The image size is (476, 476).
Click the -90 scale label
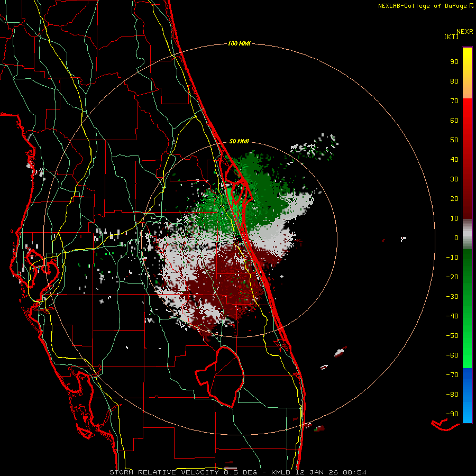452,414
